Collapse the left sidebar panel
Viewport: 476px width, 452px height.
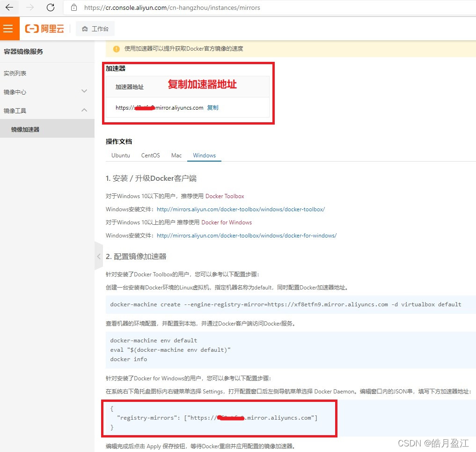tap(98, 257)
